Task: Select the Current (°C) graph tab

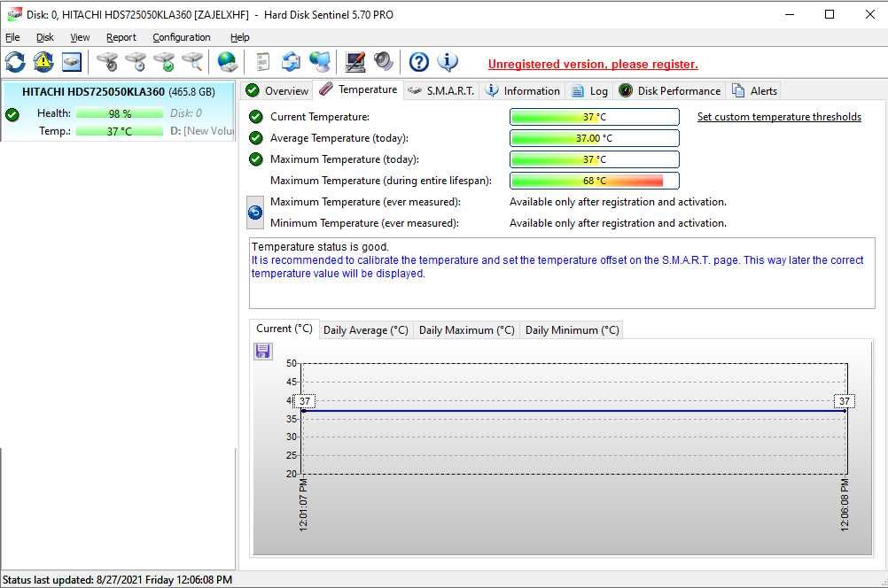Action: pyautogui.click(x=284, y=329)
